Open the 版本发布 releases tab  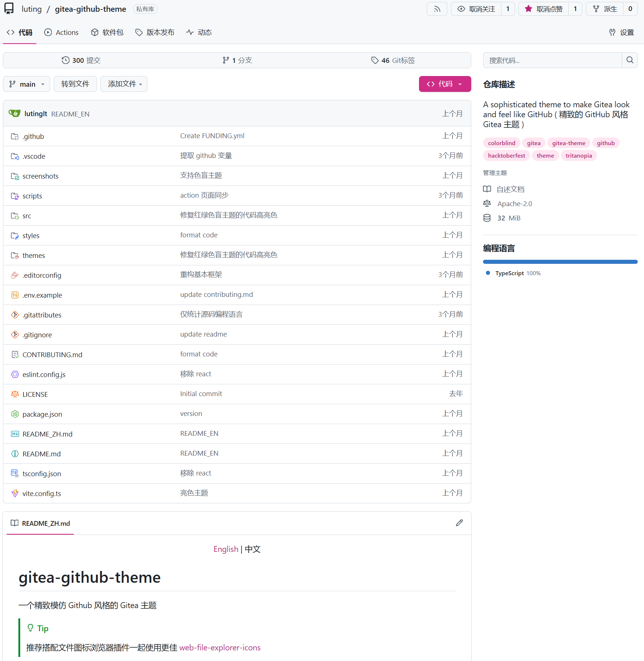[155, 32]
